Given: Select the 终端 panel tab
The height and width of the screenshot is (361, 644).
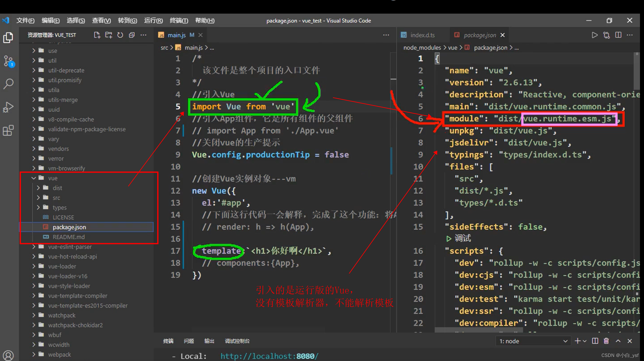Looking at the screenshot, I should pyautogui.click(x=168, y=341).
